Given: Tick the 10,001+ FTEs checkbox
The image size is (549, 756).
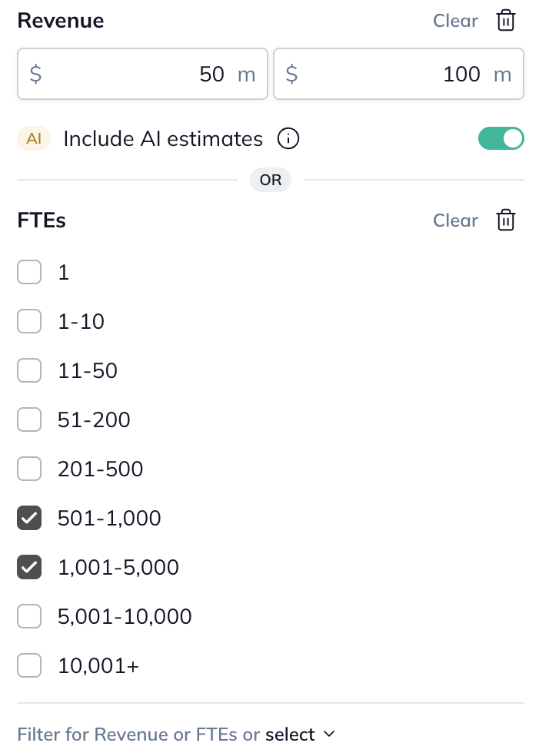Looking at the screenshot, I should pyautogui.click(x=29, y=666).
